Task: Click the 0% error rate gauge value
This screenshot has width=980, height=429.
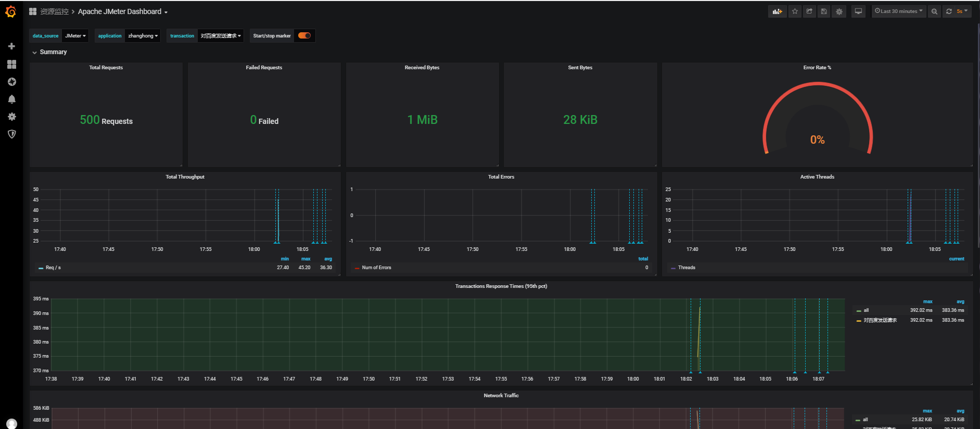Action: [x=817, y=140]
